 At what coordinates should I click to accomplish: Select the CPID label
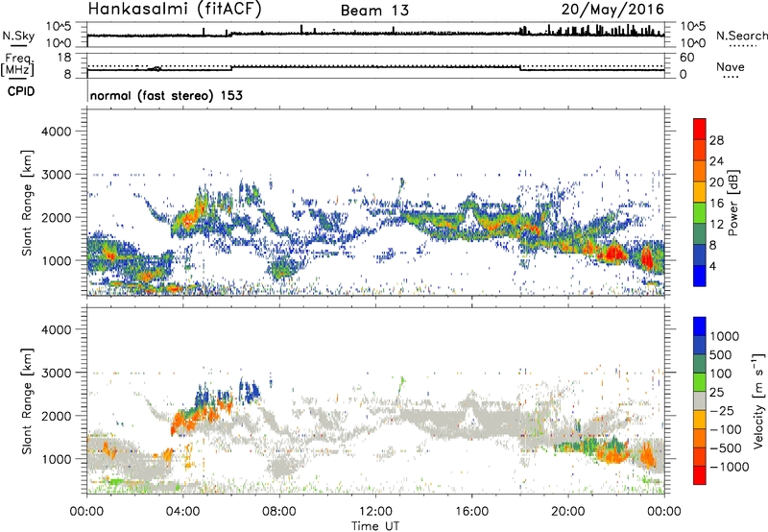21,91
